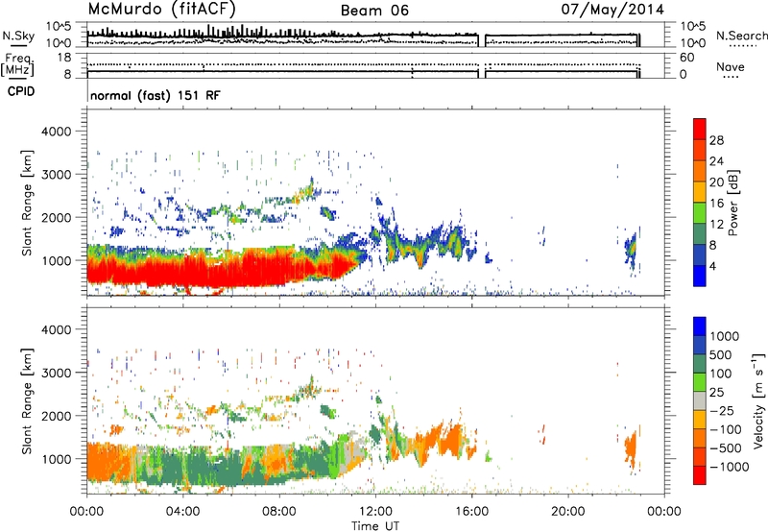This screenshot has width=768, height=532.
Task: Click the '60' tick on Nave axis
Action: [686, 58]
